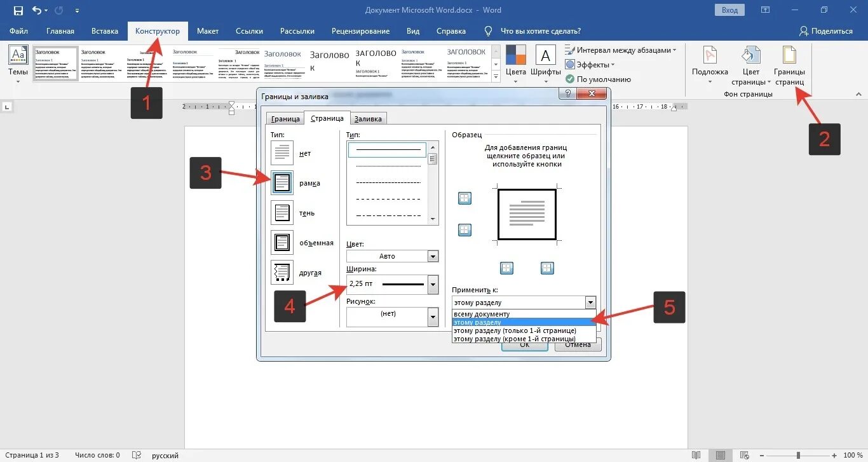
Task: Switch to the Вставка ribbon tab
Action: pos(105,31)
